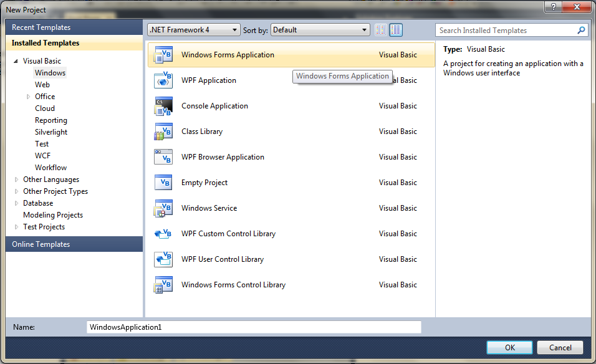Click the Windows Service template icon

coord(163,208)
